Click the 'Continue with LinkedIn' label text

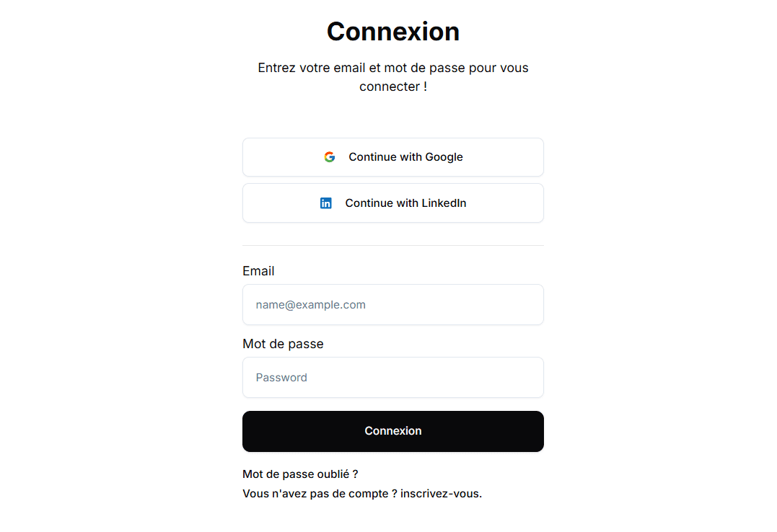405,203
